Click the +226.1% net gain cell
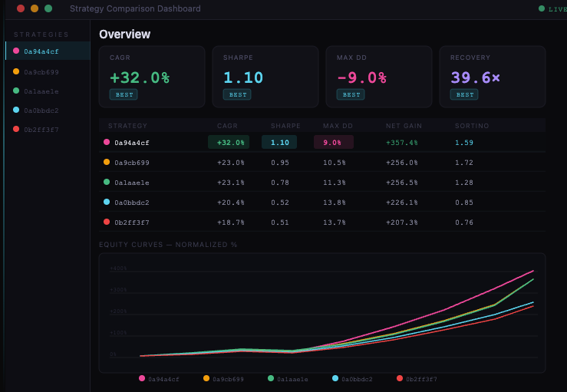 pos(402,203)
